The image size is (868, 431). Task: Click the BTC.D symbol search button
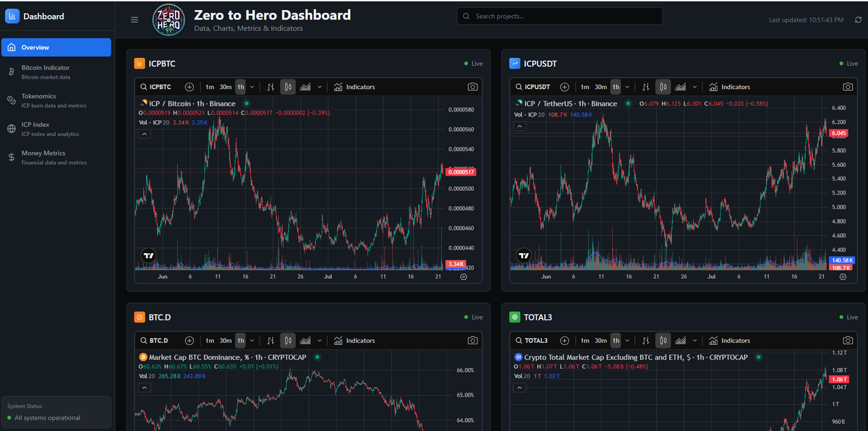[x=156, y=341]
